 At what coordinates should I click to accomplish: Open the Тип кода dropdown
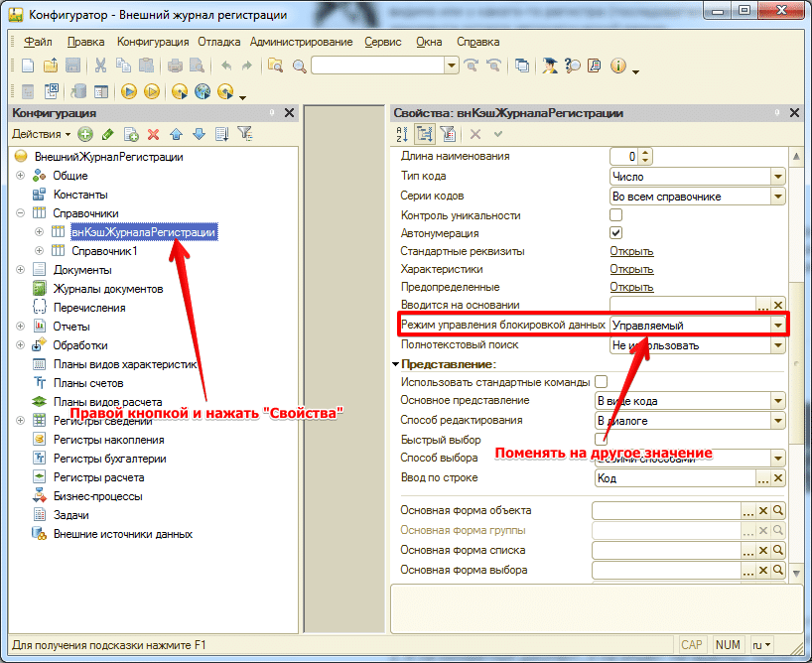(x=778, y=177)
